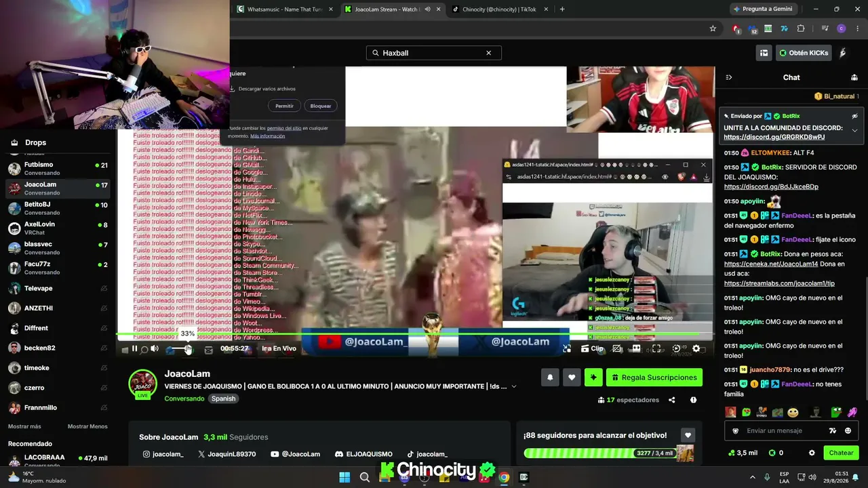Report the stream with the exclamation icon
Image resolution: width=868 pixels, height=488 pixels.
(x=693, y=400)
